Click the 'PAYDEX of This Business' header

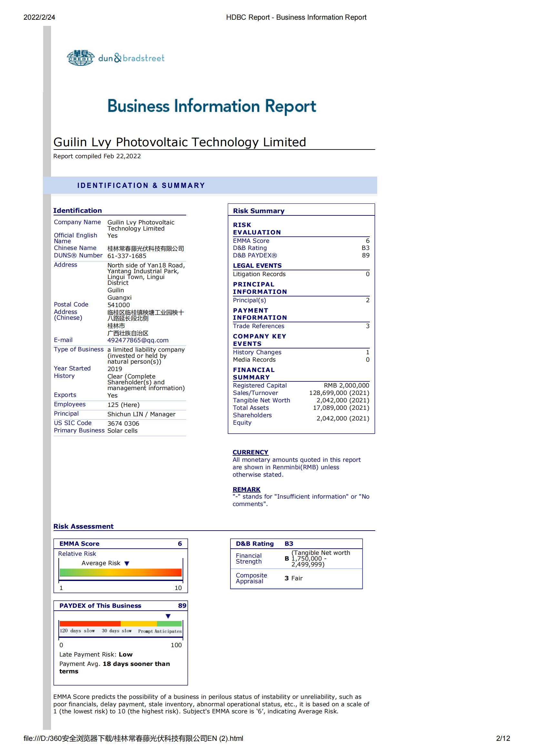pos(100,606)
